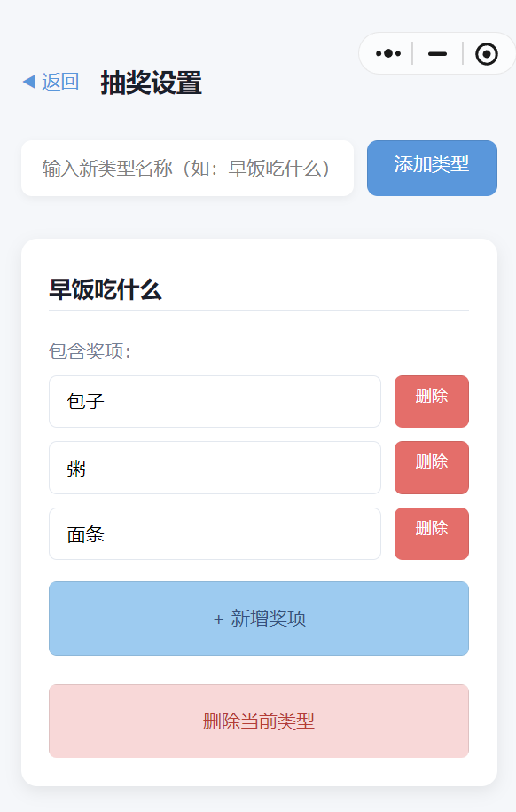The image size is (516, 812).
Task: Click the 抽奖设置 page title
Action: pos(151,83)
